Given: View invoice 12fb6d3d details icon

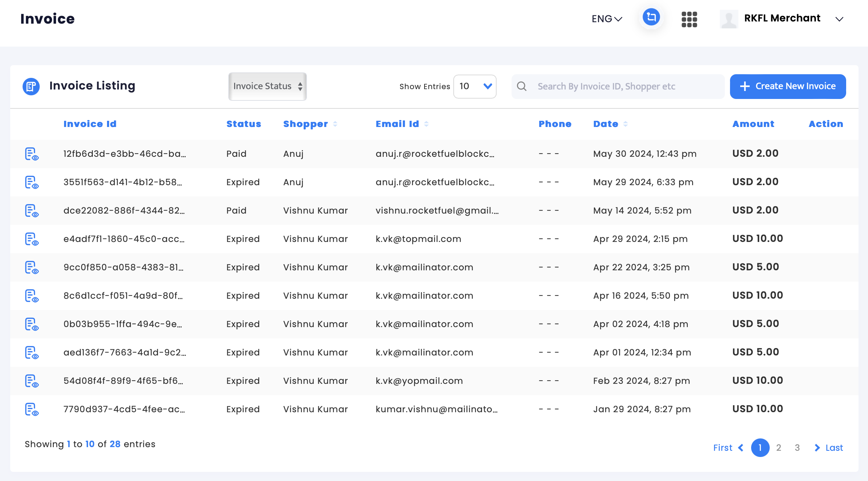Looking at the screenshot, I should coord(32,154).
